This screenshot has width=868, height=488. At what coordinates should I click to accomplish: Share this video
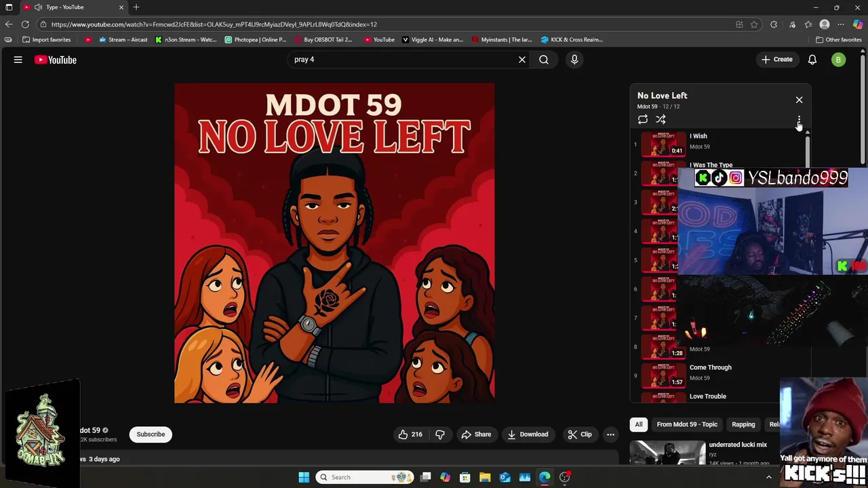[x=476, y=434]
